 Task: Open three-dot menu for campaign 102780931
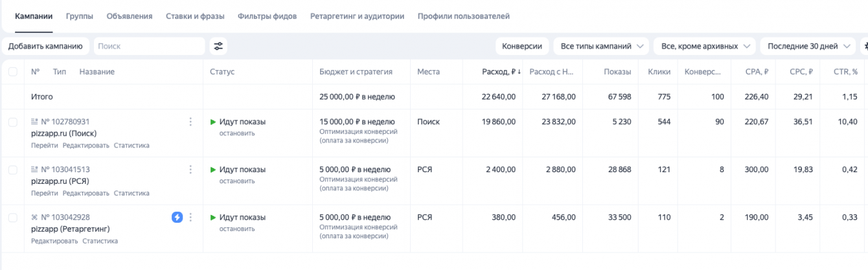coord(190,122)
